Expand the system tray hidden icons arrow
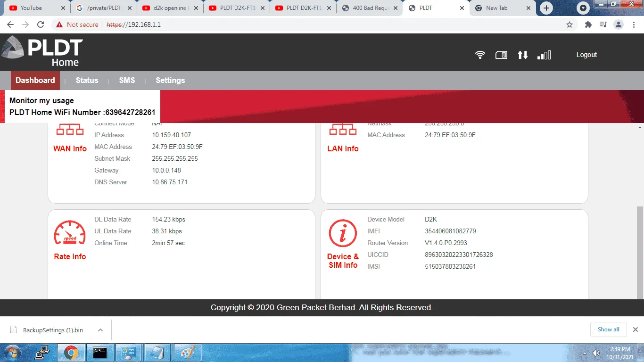This screenshot has height=362, width=644. coord(585,353)
